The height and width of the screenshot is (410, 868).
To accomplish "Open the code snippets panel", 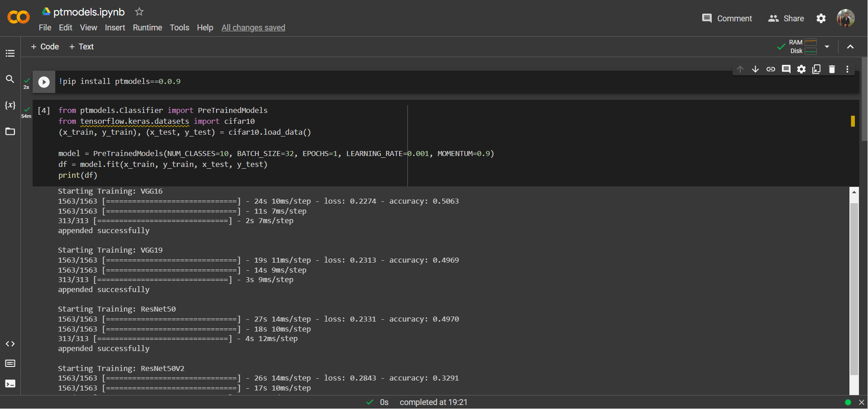I will pyautogui.click(x=10, y=344).
